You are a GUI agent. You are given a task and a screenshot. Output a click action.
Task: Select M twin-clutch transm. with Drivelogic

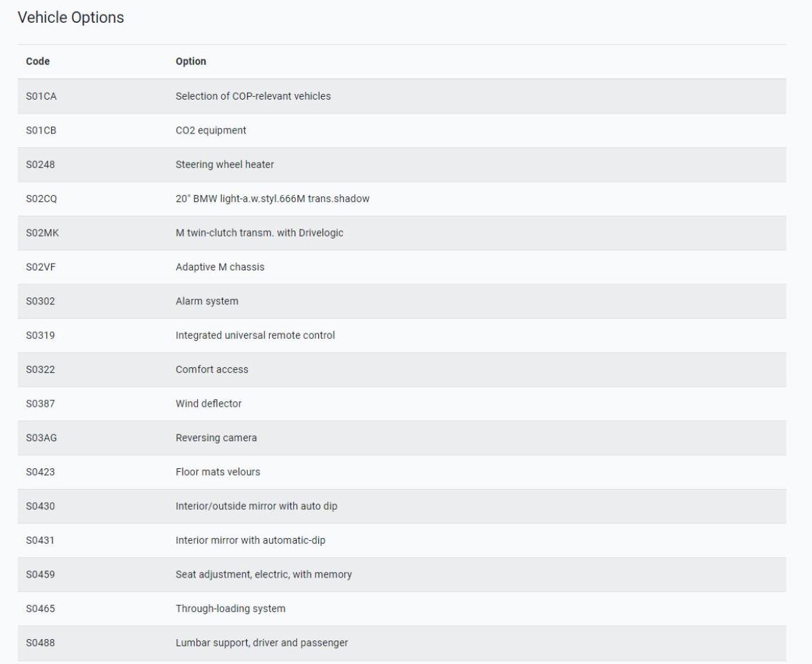pyautogui.click(x=259, y=233)
